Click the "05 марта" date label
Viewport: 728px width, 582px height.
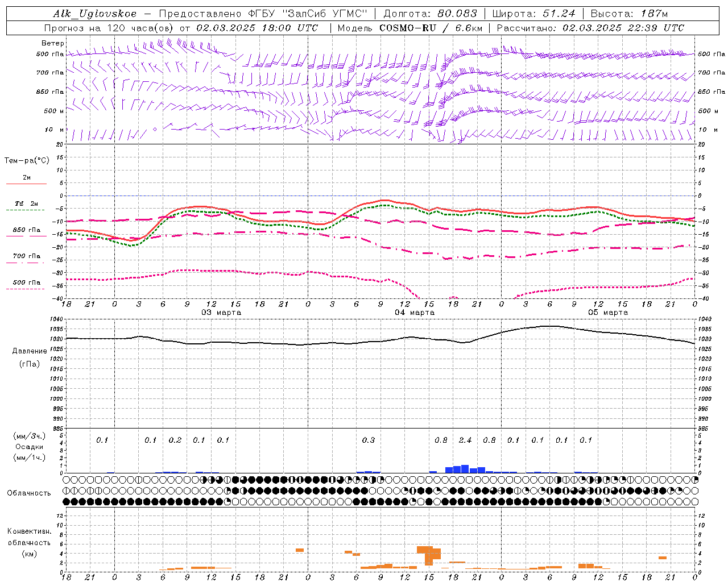pos(608,313)
